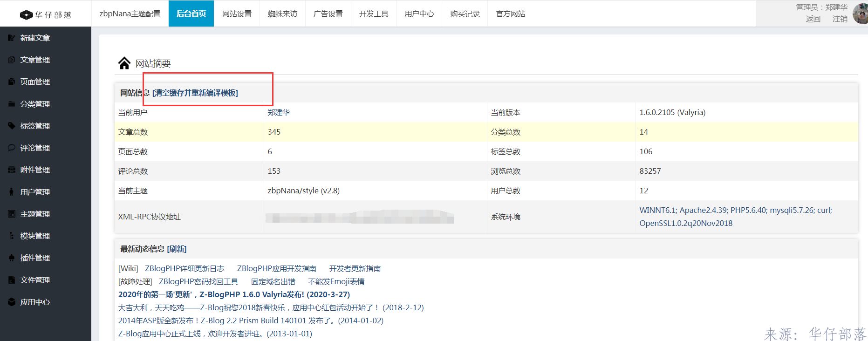Screen dimensions: 868x341
Task: Select the 后台首页 tab
Action: click(191, 14)
